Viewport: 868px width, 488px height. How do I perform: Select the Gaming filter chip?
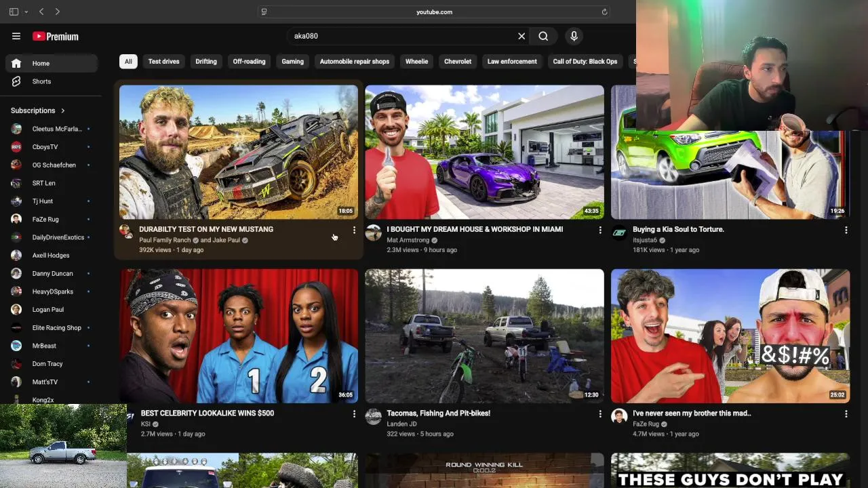[x=293, y=62]
